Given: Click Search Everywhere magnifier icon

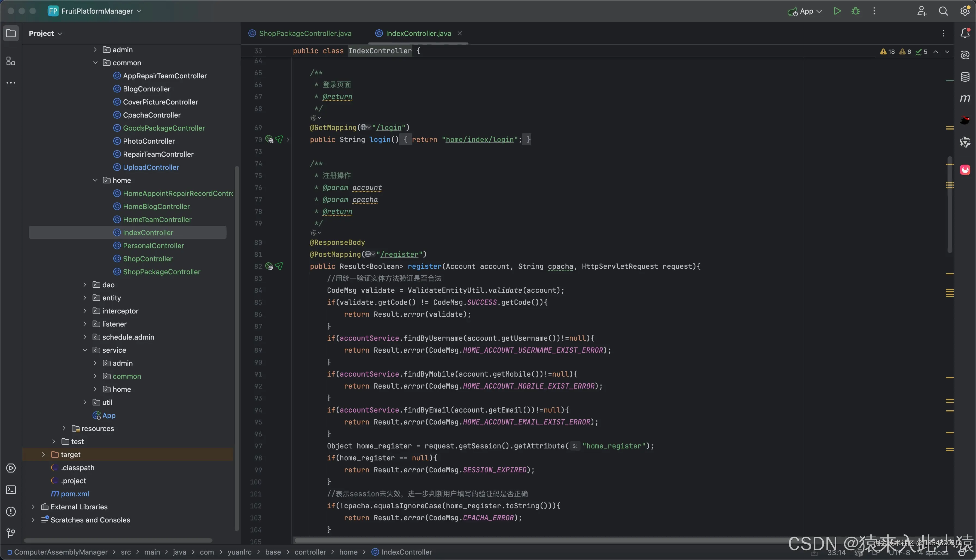Looking at the screenshot, I should [943, 11].
